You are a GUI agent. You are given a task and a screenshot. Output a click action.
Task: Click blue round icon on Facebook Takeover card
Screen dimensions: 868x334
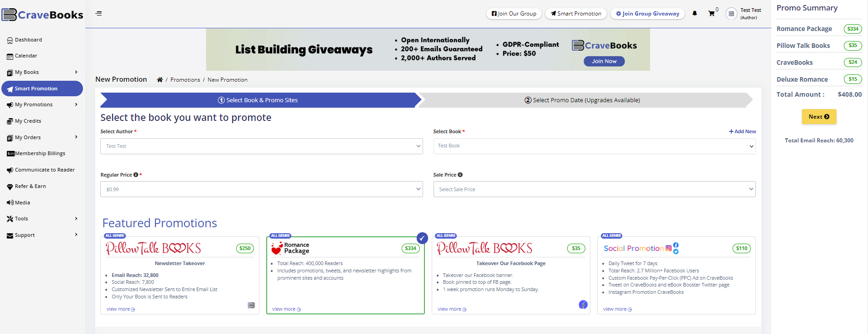pyautogui.click(x=583, y=305)
